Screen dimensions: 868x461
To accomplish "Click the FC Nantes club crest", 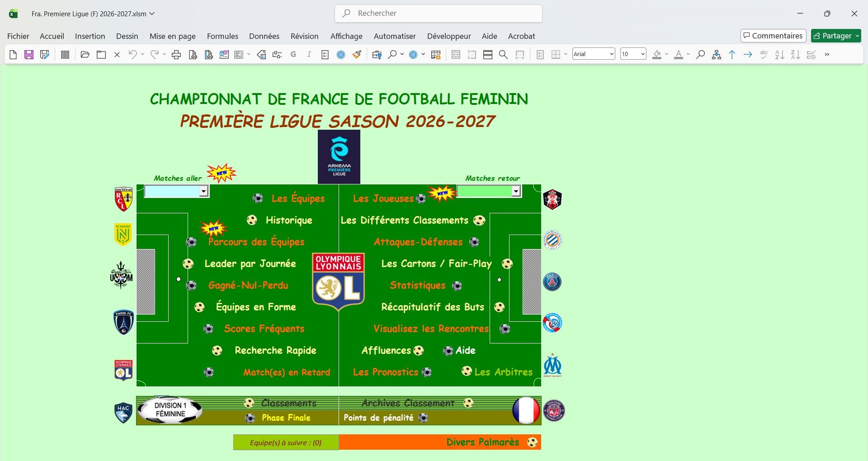I will click(x=123, y=235).
